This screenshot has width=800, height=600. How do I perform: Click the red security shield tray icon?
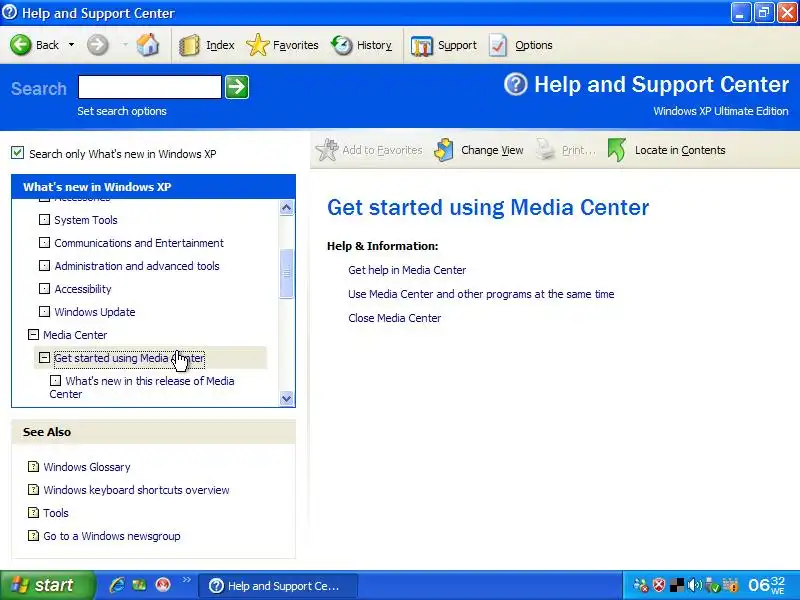(x=659, y=585)
